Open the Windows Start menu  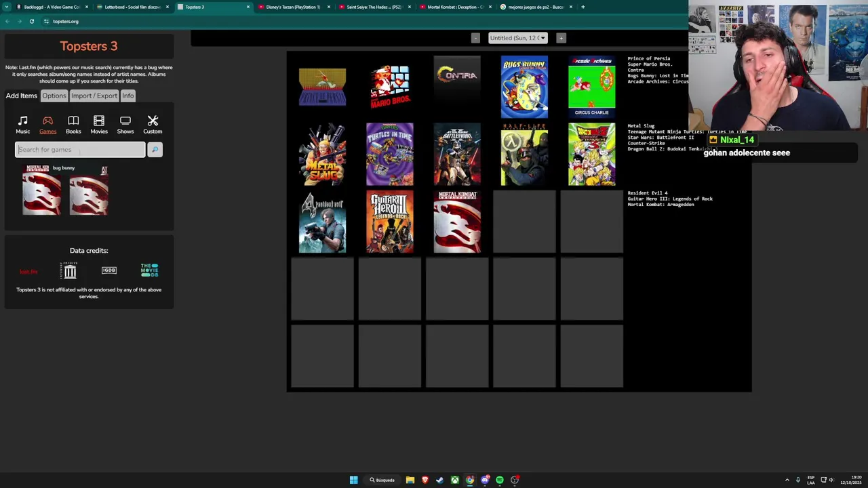[353, 480]
